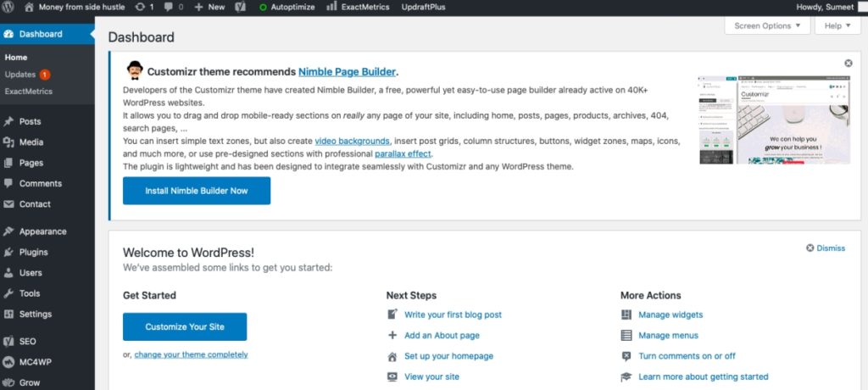The image size is (868, 390).
Task: Dismiss the Welcome to WordPress panel
Action: click(826, 248)
